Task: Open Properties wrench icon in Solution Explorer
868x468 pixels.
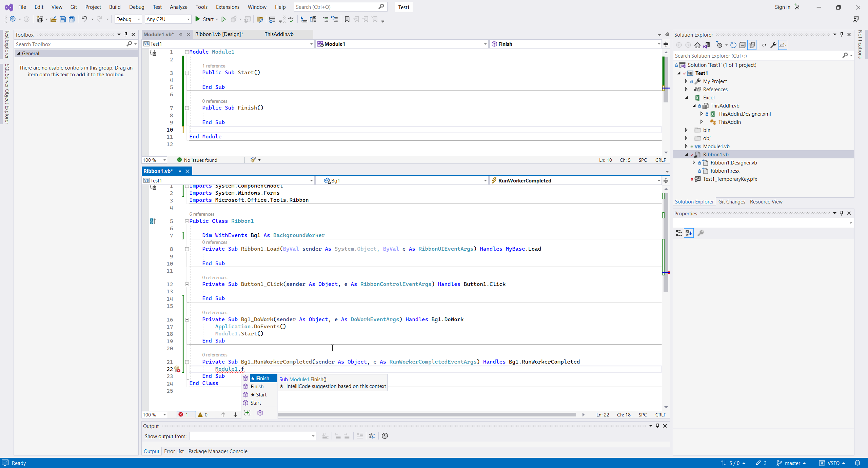Action: coord(773,45)
